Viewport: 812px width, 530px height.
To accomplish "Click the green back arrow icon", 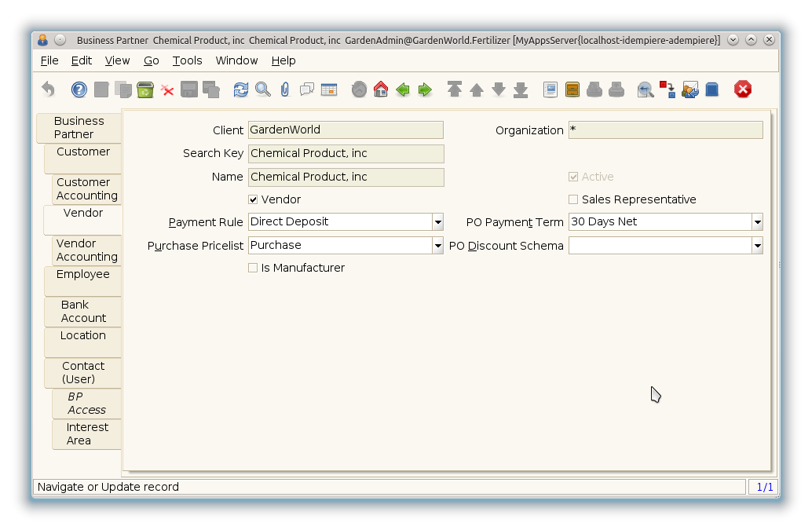I will click(403, 90).
